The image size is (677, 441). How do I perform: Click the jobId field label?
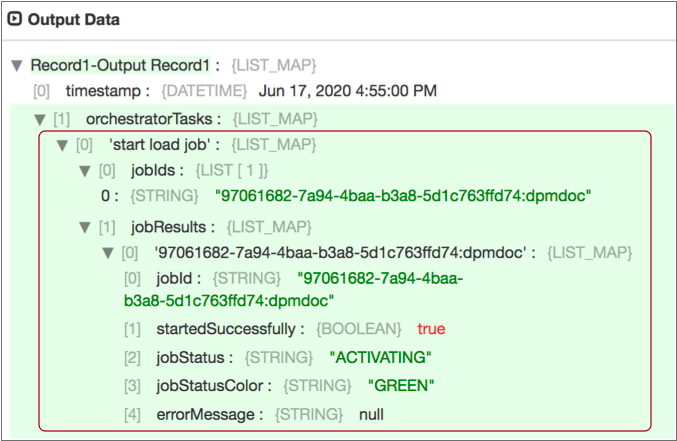coord(179,277)
